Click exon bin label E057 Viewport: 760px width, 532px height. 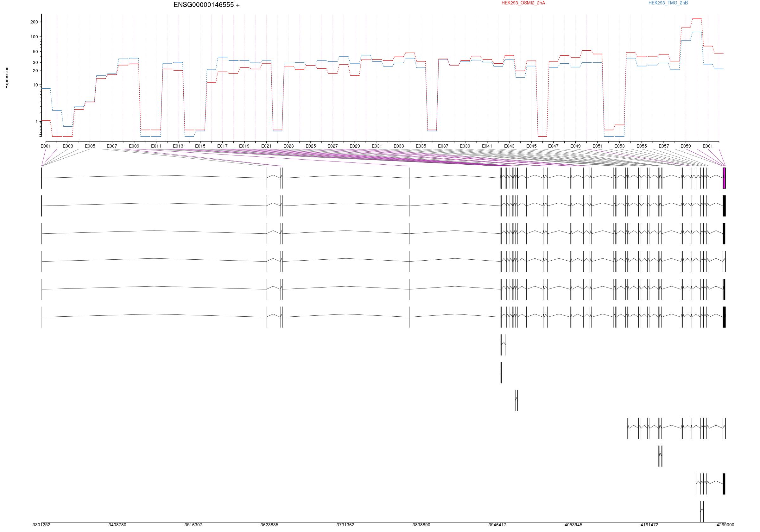[x=664, y=146]
